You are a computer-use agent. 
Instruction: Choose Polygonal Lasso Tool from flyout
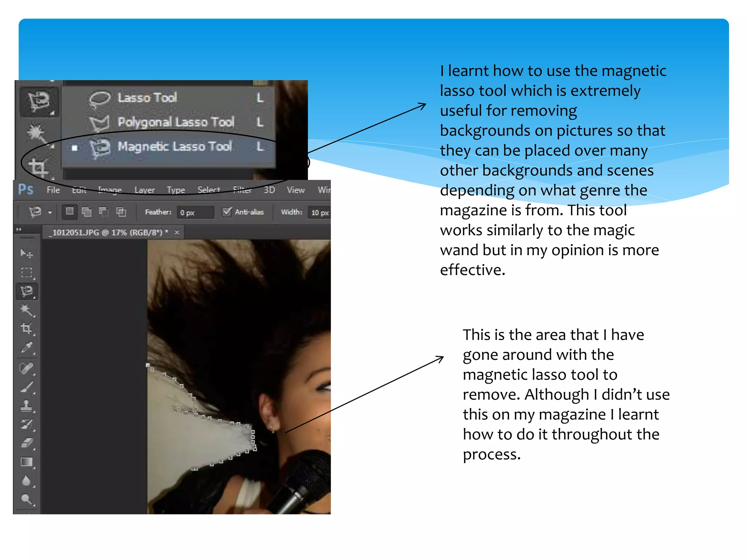(x=168, y=122)
